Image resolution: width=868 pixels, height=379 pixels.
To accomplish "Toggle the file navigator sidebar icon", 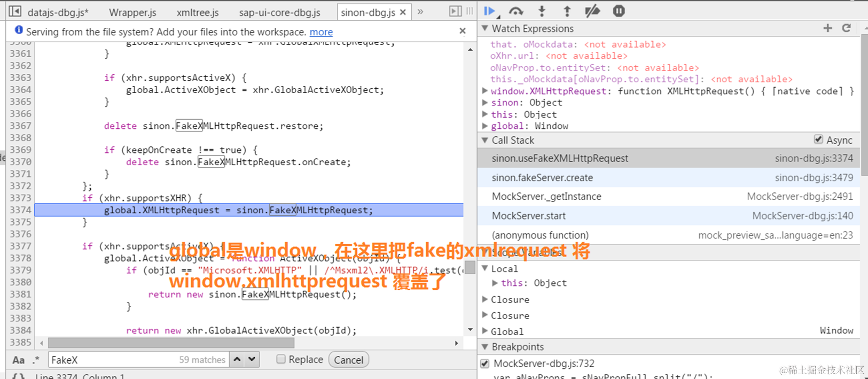I will (x=15, y=11).
